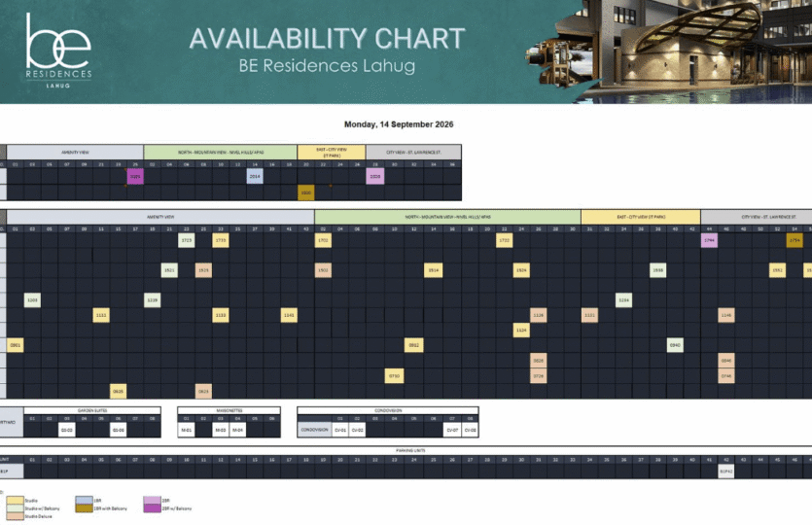Click available unit 1502
The width and height of the screenshot is (812, 525).
[x=323, y=270]
